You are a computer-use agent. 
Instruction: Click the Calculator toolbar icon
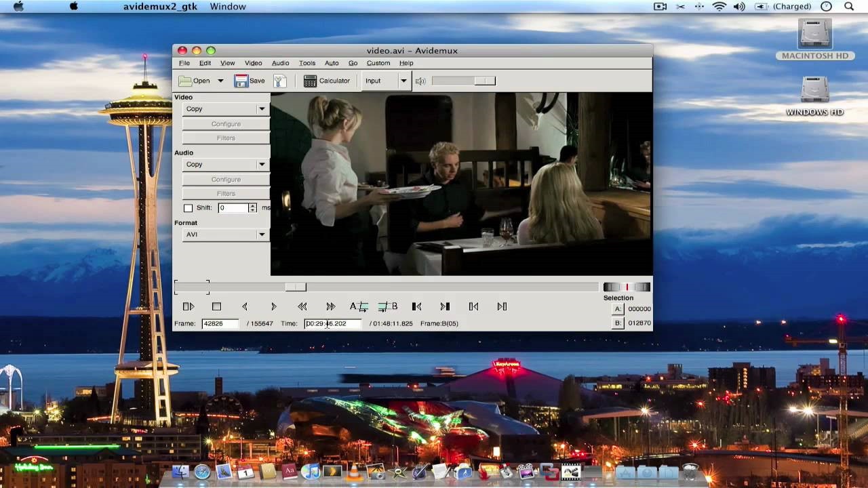[327, 81]
